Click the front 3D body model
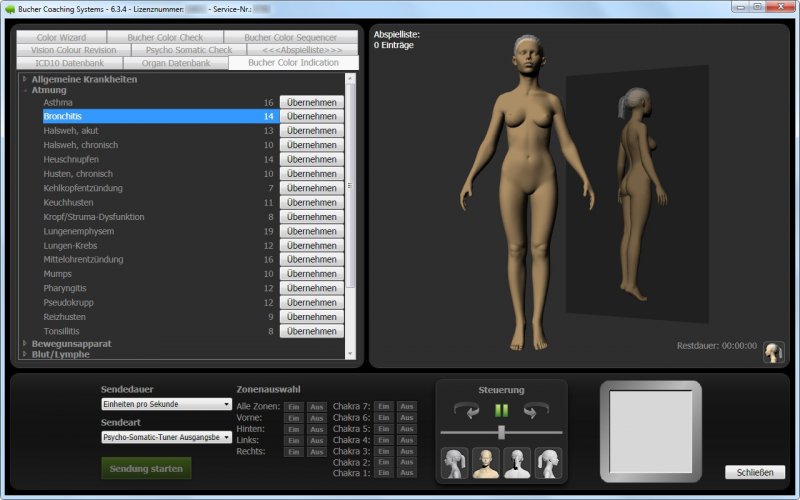800x500 pixels. tap(528, 192)
